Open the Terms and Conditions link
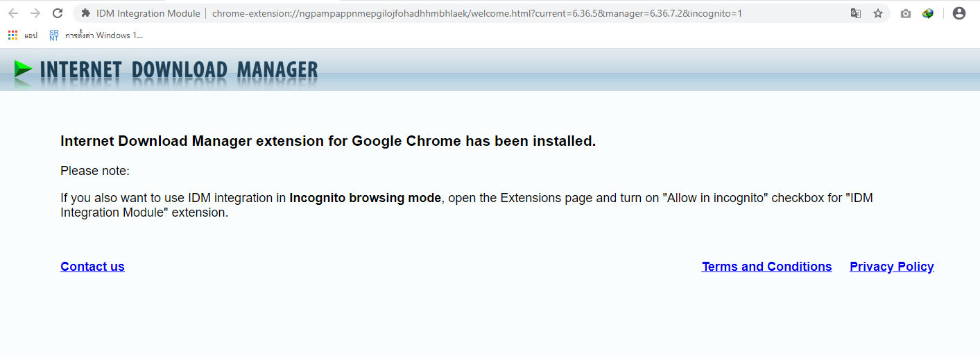 click(x=766, y=267)
